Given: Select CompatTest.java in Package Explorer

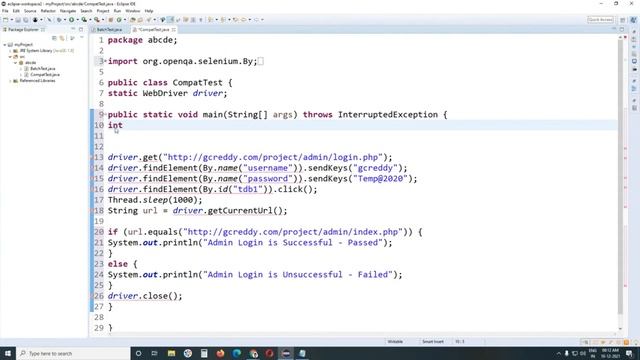Looking at the screenshot, I should (x=45, y=75).
